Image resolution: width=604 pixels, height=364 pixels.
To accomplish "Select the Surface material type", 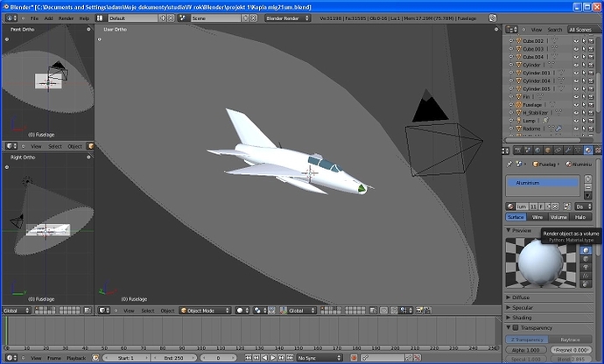I will click(516, 217).
